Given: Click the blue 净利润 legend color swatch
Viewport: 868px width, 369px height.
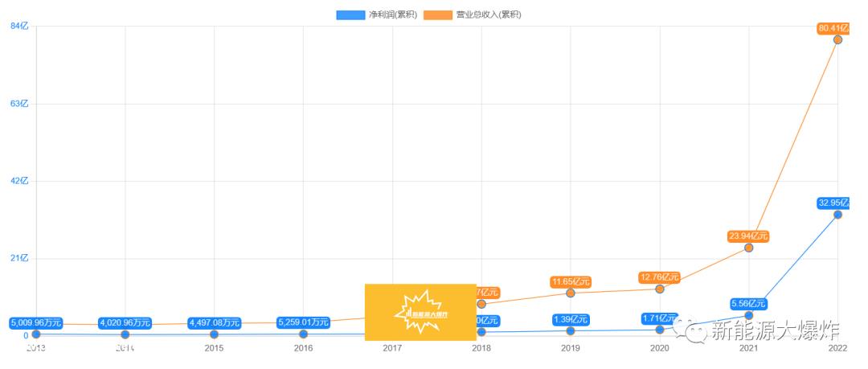Looking at the screenshot, I should coord(350,15).
